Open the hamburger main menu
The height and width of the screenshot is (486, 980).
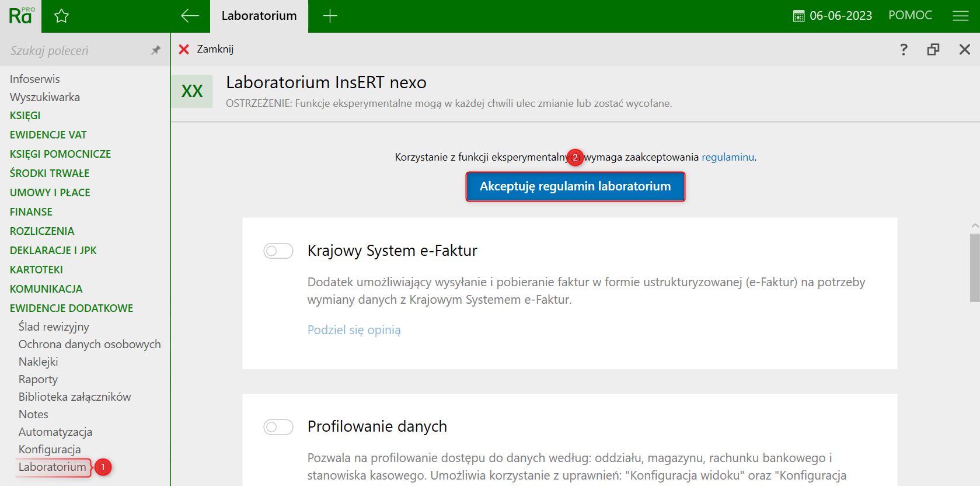960,16
